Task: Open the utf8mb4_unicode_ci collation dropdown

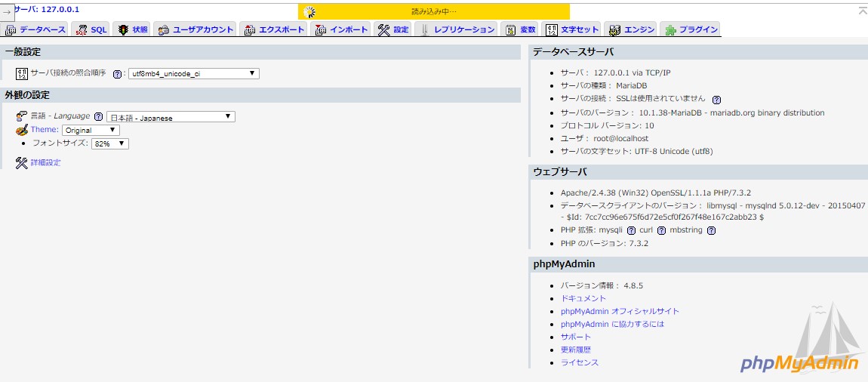Action: [194, 74]
